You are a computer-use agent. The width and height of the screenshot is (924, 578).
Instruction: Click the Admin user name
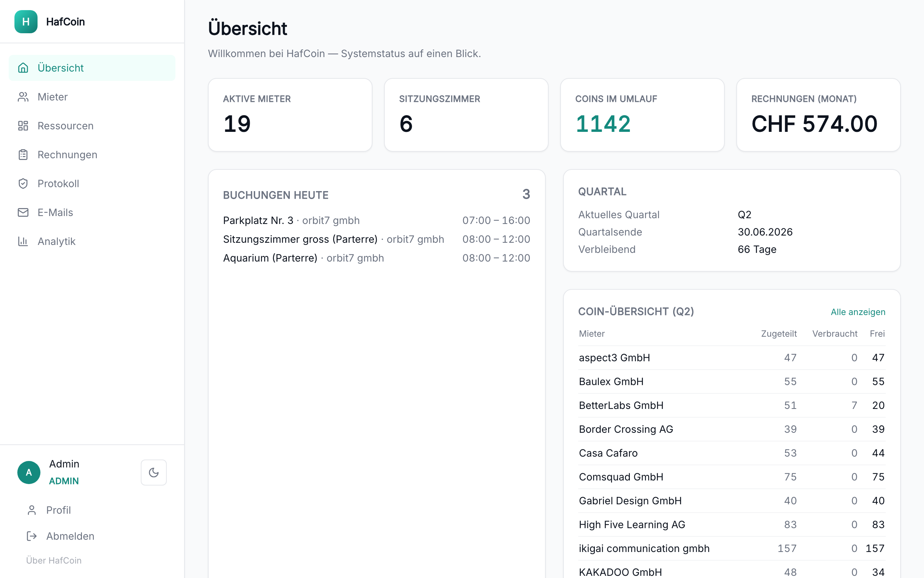(x=64, y=464)
